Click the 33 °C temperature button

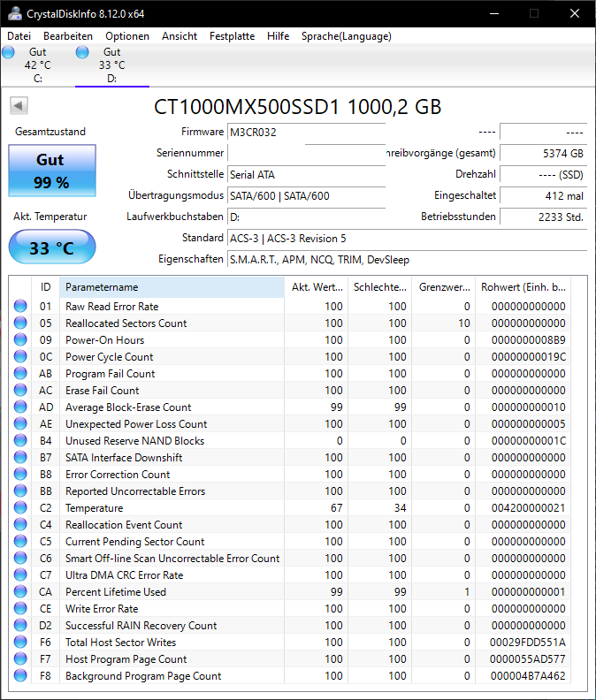coord(52,247)
